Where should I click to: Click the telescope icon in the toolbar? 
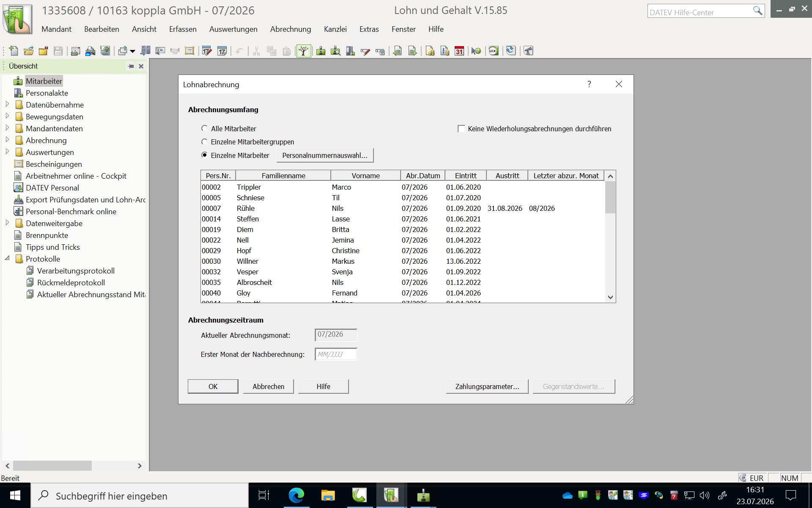tap(528, 51)
